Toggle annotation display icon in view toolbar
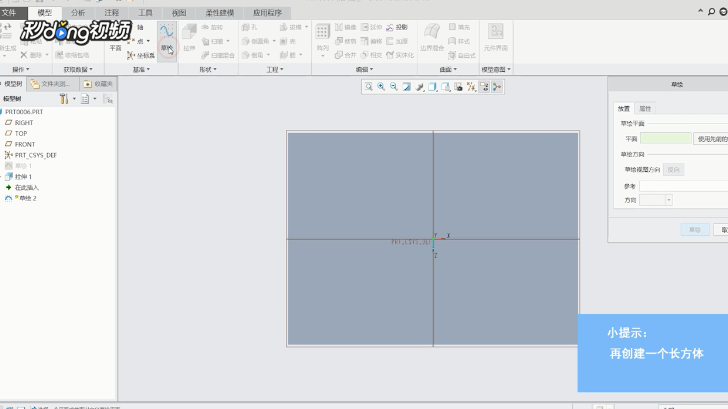Viewport: 728px width, 409px height. pos(484,87)
